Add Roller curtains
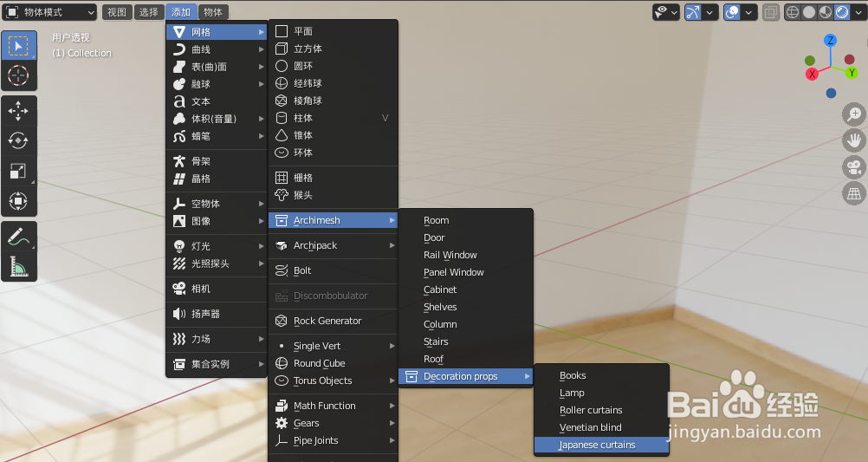The image size is (868, 462). (602, 410)
